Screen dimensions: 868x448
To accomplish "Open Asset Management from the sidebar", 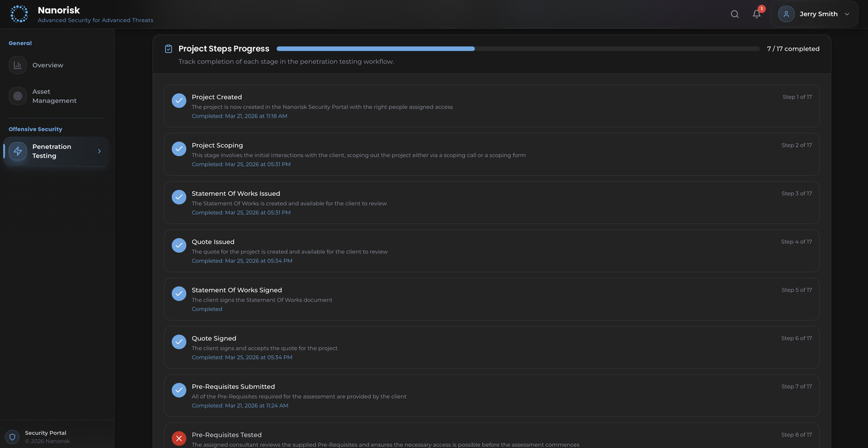I will [x=54, y=96].
